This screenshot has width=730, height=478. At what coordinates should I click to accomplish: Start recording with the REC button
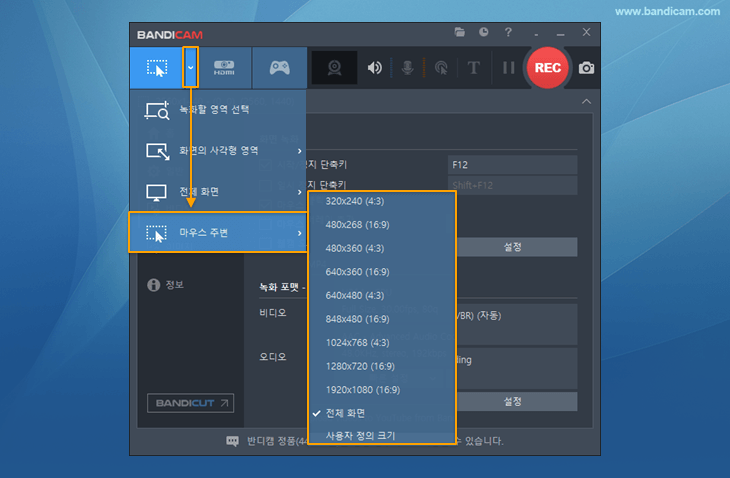click(x=548, y=68)
